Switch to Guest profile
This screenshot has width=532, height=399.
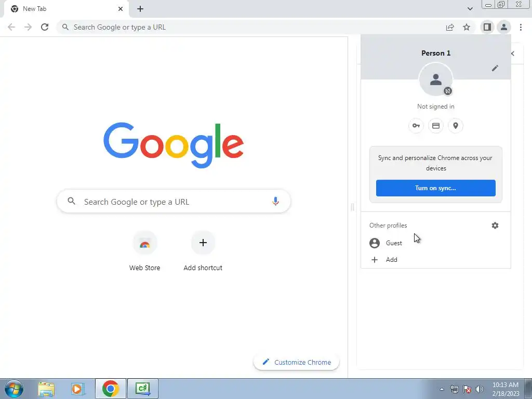(436, 243)
